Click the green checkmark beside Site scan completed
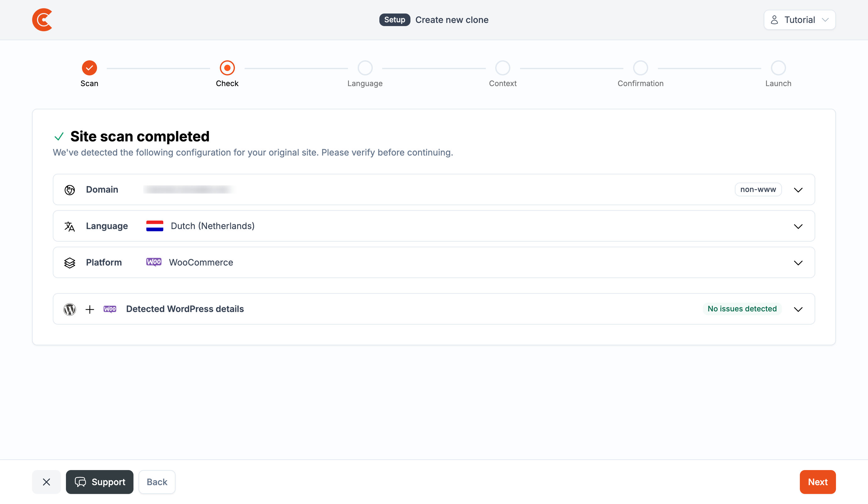 [x=59, y=136]
